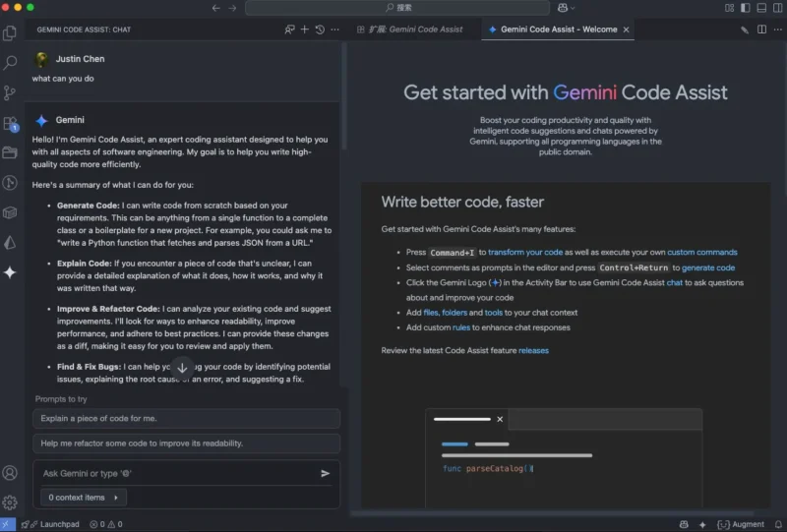Open the 'files, folders' link

click(446, 312)
